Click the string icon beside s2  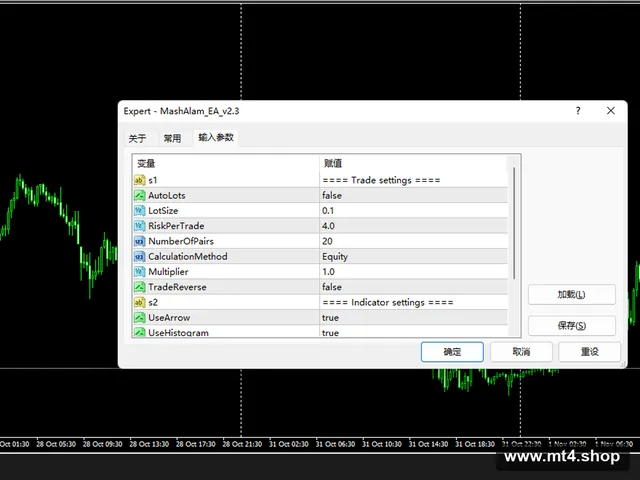click(x=139, y=302)
